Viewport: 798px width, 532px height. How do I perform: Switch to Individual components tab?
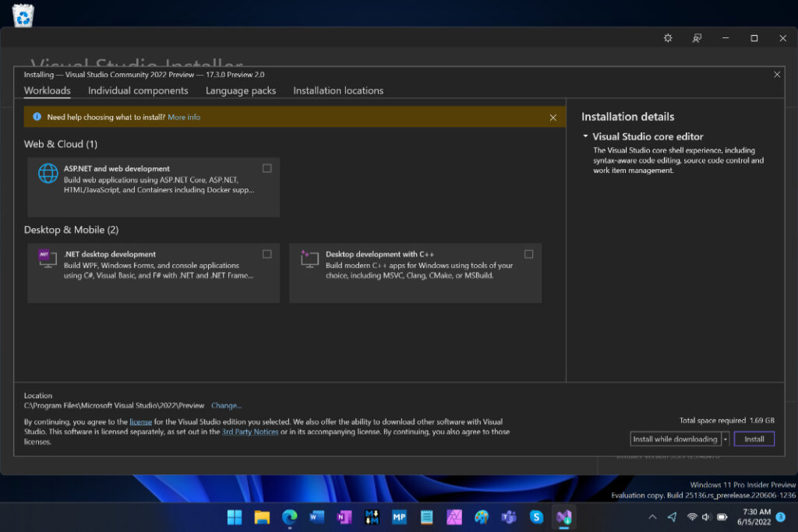pyautogui.click(x=138, y=90)
